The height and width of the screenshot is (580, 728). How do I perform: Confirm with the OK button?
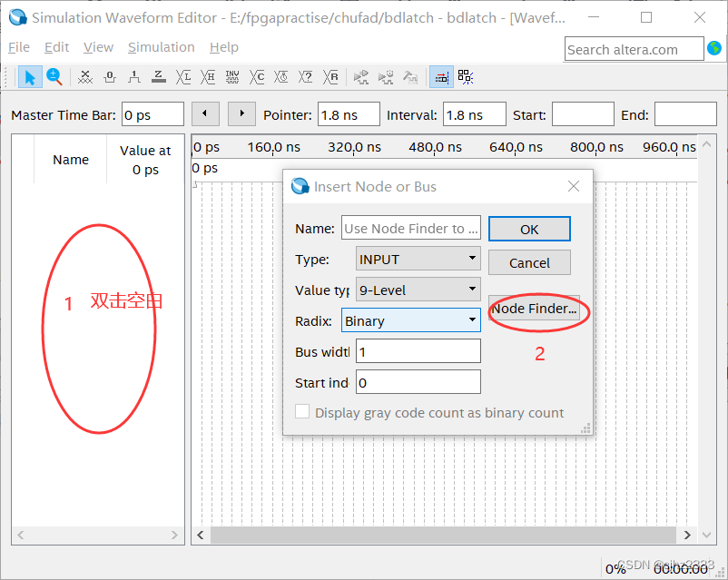pos(529,229)
